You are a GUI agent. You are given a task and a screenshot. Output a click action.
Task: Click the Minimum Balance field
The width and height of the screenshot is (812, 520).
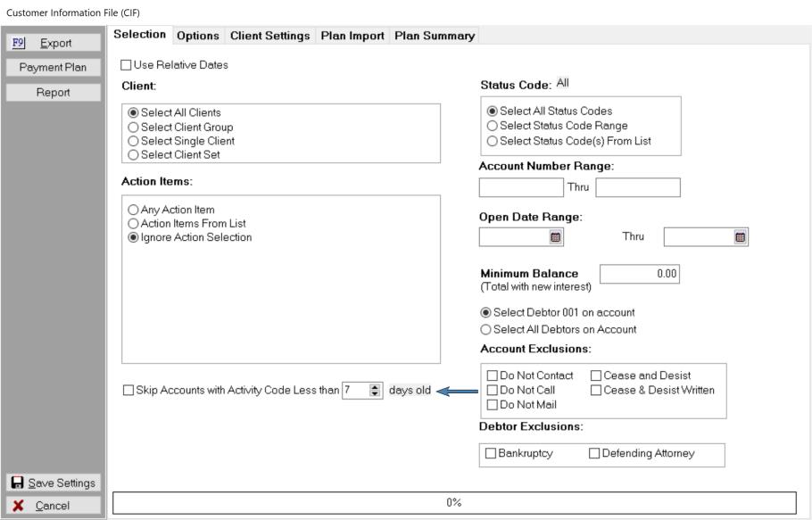(x=640, y=274)
